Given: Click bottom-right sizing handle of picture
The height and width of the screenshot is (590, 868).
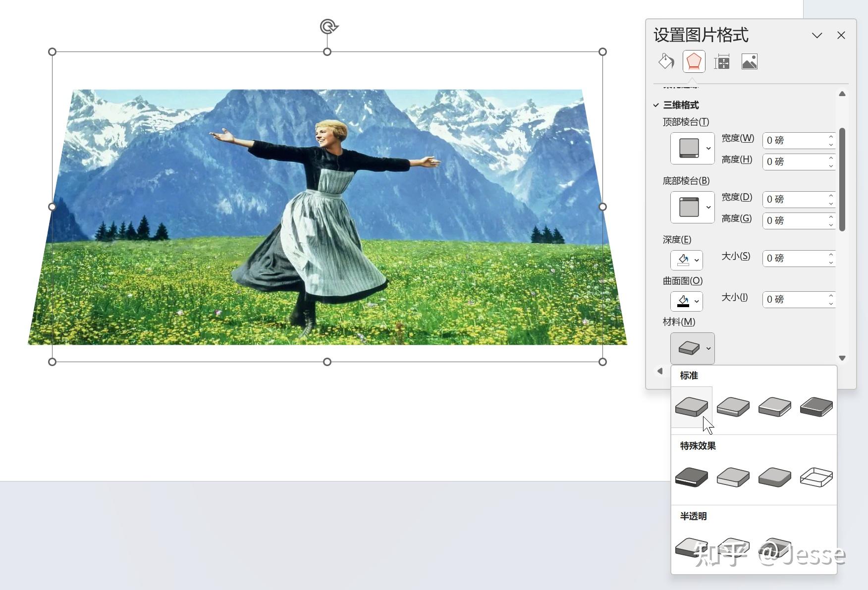Looking at the screenshot, I should [602, 362].
